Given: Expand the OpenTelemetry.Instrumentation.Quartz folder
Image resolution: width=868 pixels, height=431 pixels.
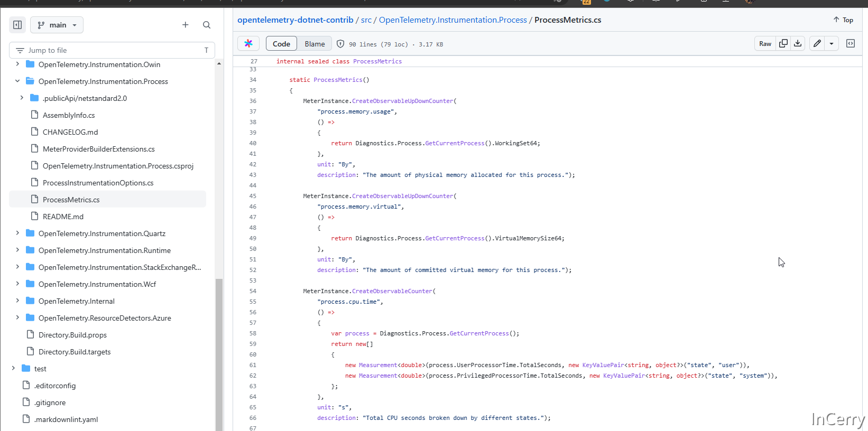Looking at the screenshot, I should coord(17,233).
